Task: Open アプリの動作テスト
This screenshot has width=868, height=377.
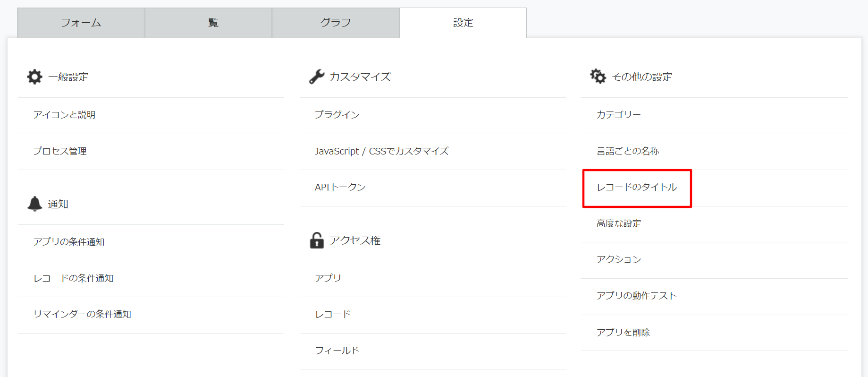Action: coord(637,296)
